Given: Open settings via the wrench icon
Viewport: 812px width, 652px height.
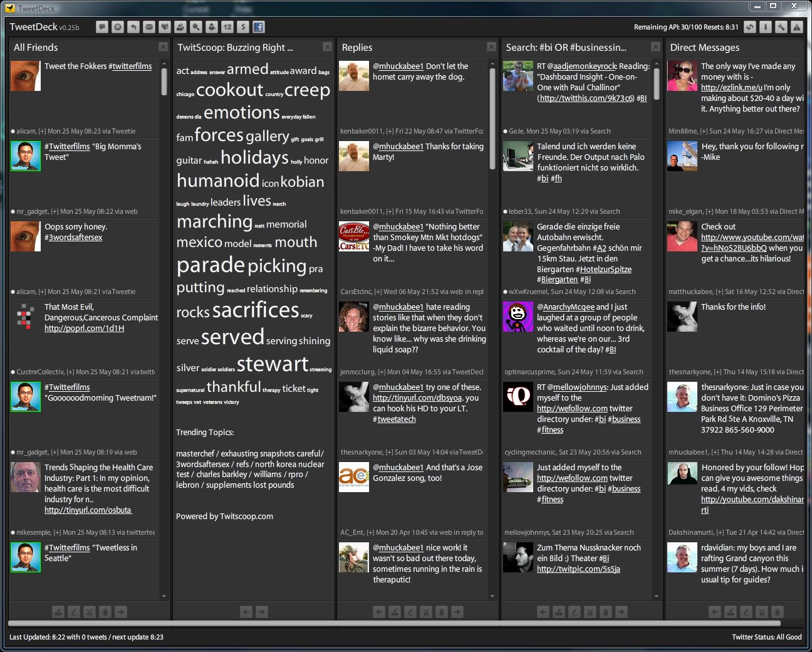Looking at the screenshot, I should coord(781,27).
